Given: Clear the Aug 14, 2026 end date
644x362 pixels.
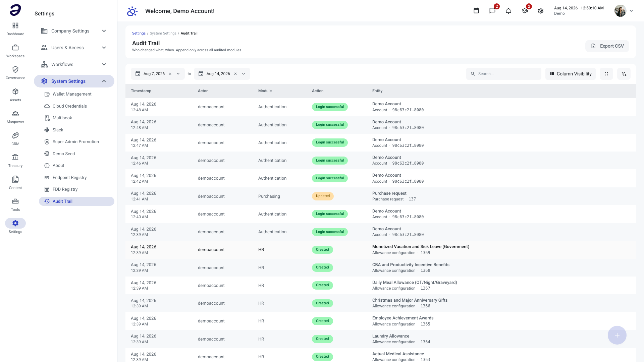Looking at the screenshot, I should click(235, 74).
